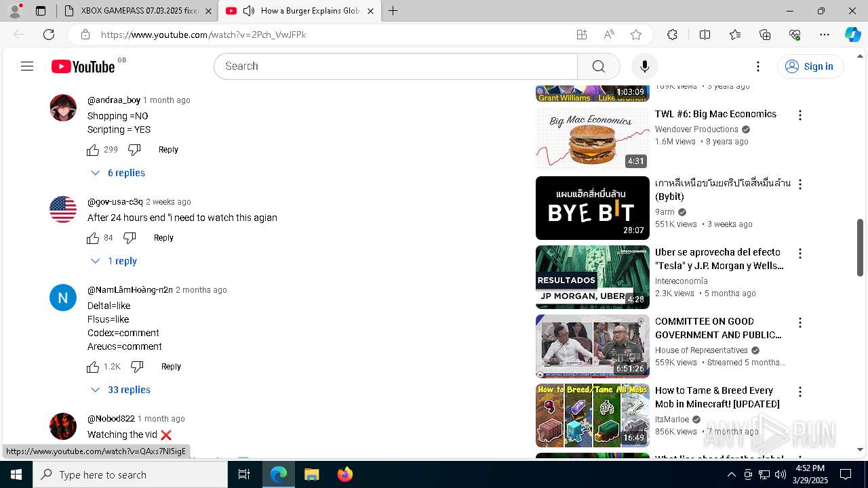
Task: Mute the YouTube tab audio icon
Action: tap(248, 11)
